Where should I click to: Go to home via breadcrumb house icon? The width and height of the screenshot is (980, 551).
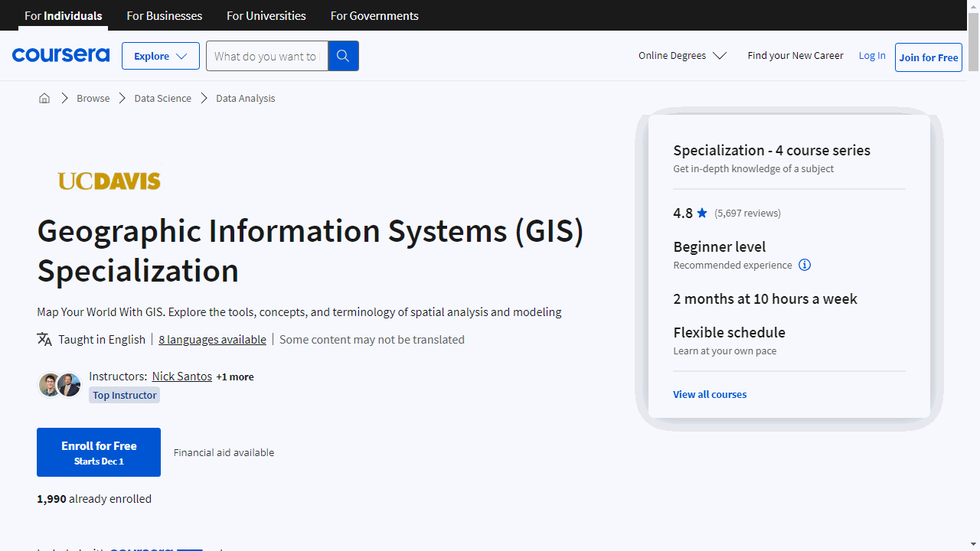pos(44,98)
